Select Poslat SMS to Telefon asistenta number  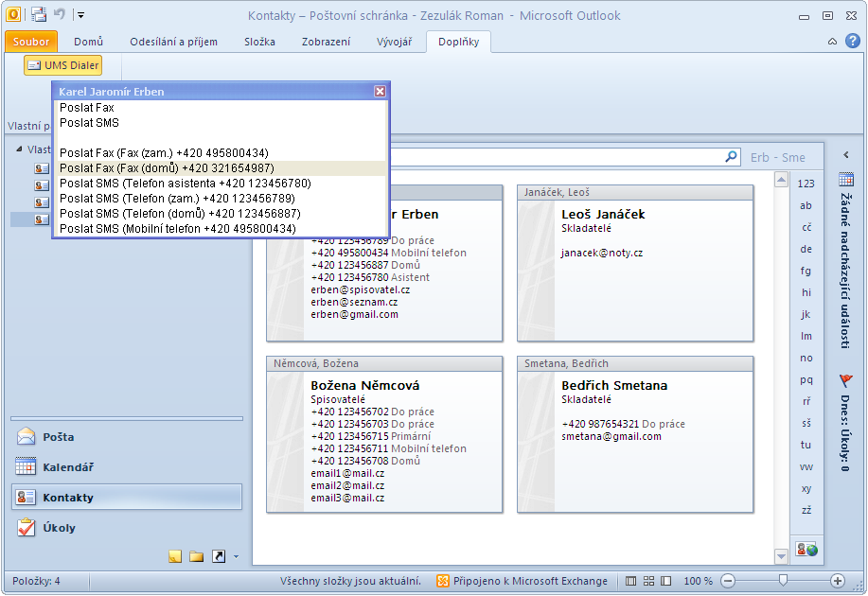[222, 184]
